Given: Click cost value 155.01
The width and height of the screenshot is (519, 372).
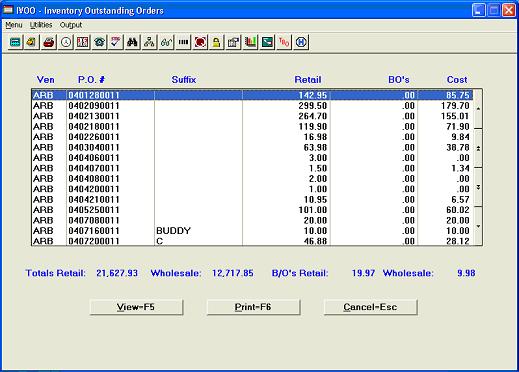Looking at the screenshot, I should click(455, 116).
